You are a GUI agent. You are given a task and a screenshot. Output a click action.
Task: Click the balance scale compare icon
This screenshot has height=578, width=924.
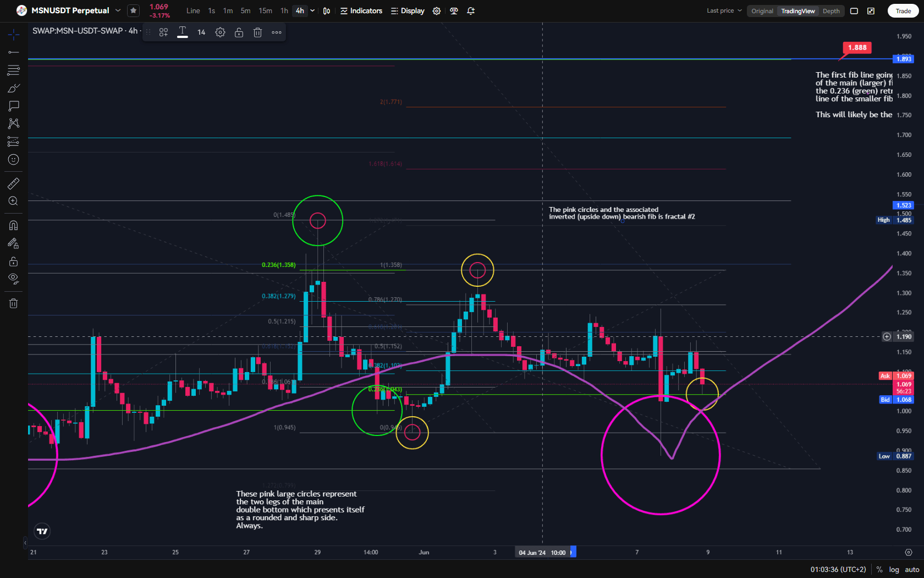454,10
